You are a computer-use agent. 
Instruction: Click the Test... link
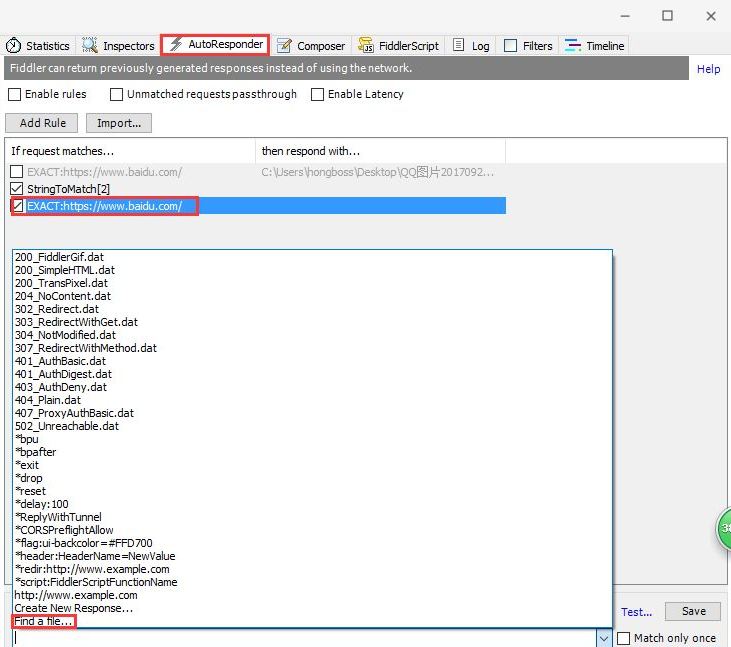636,612
